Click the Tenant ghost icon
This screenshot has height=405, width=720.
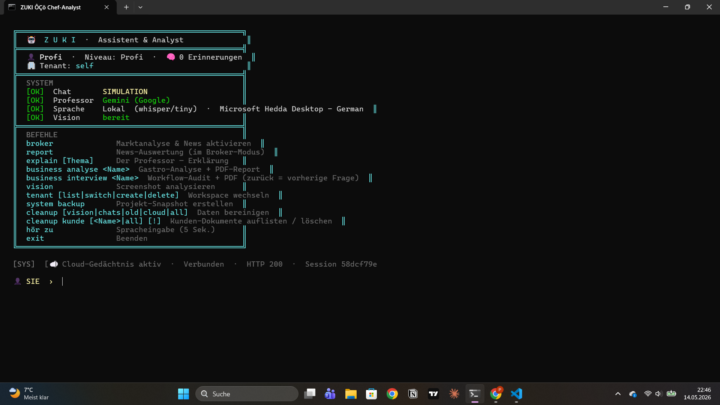pos(31,66)
